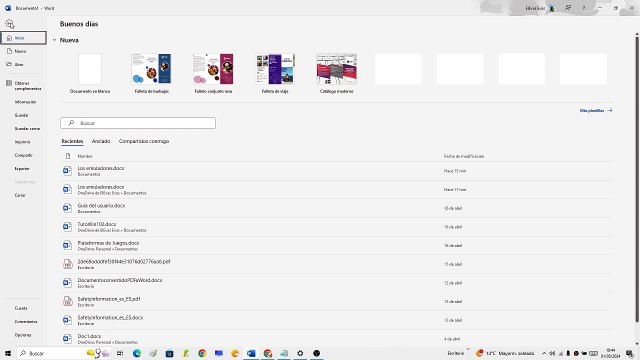Open Compartir in the sidebar

(24, 155)
